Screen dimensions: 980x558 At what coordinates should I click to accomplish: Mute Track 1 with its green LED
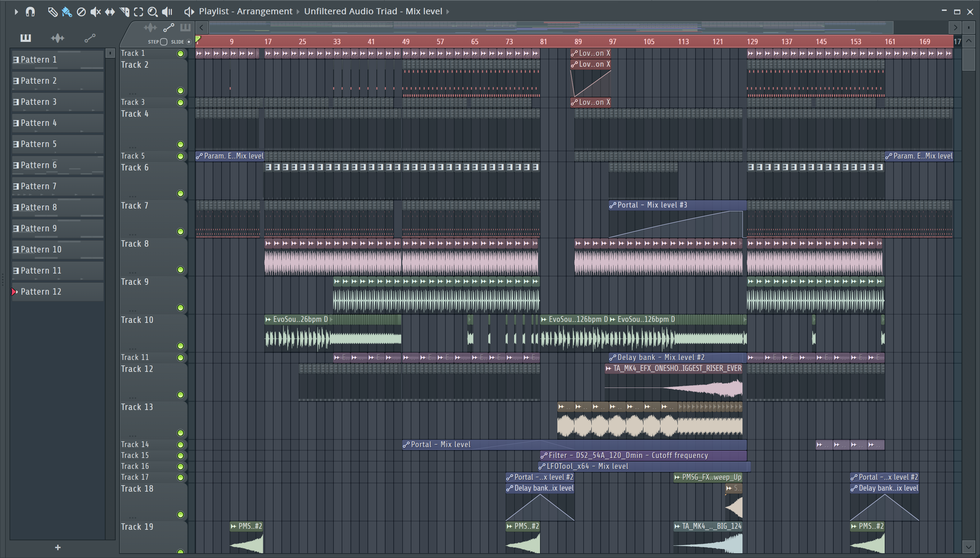click(x=180, y=54)
